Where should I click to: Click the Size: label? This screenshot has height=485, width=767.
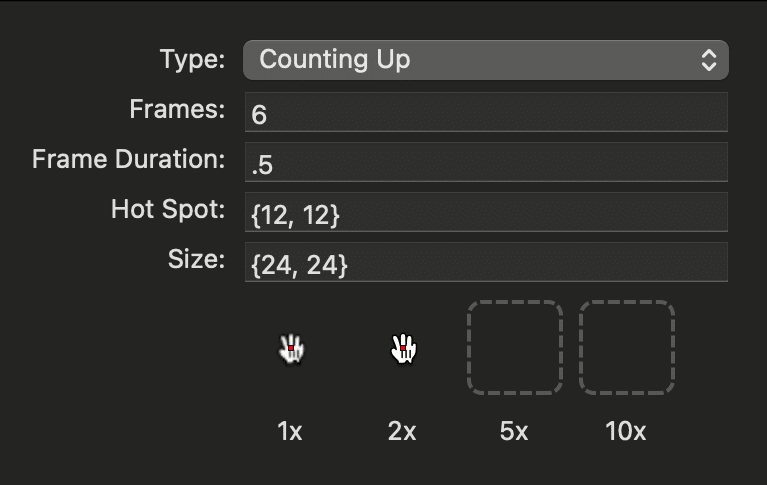196,259
